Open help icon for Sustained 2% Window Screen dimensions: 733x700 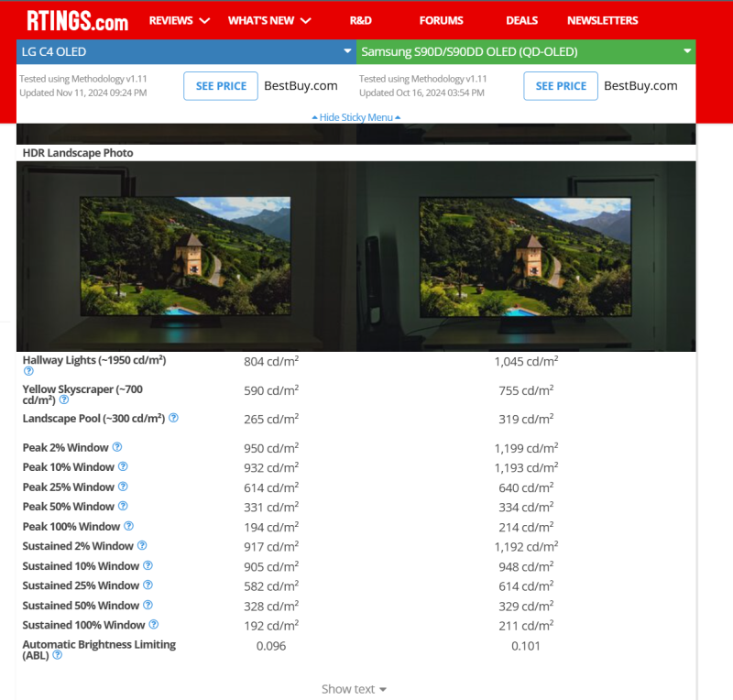coord(142,546)
